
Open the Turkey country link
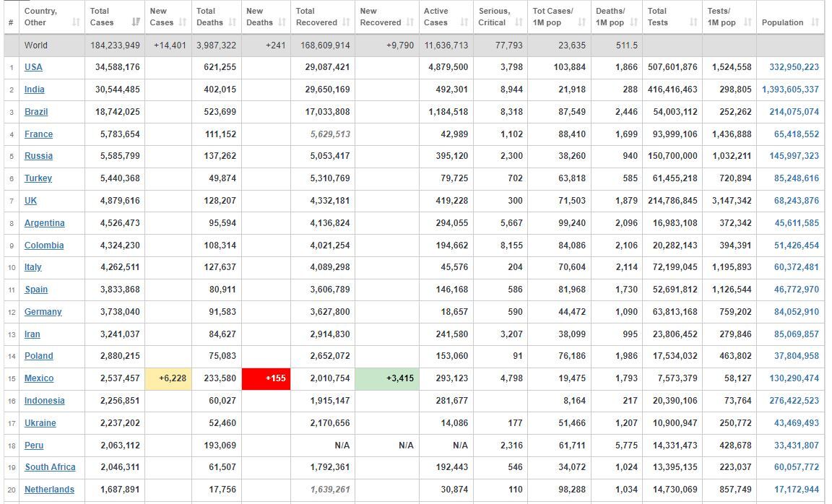(38, 178)
